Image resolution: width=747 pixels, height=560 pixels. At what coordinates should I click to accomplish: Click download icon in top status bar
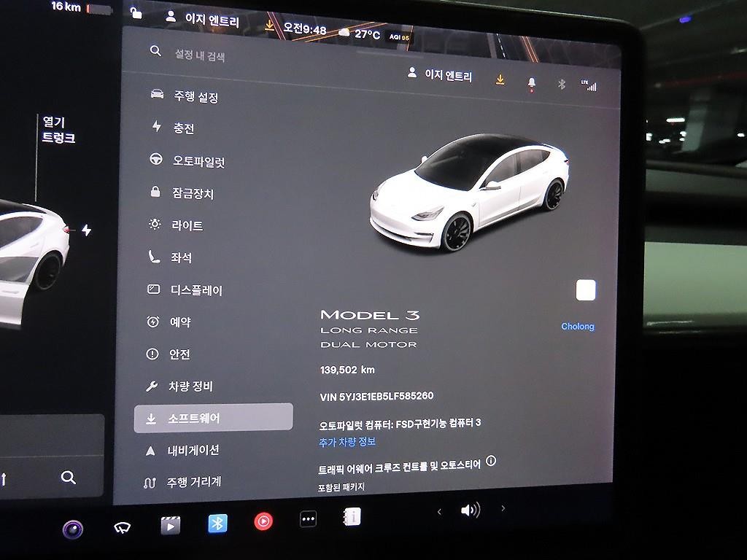click(x=270, y=26)
